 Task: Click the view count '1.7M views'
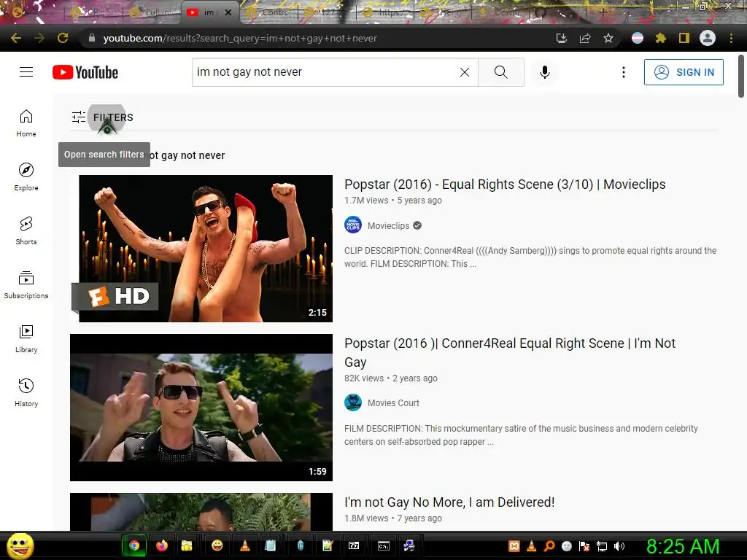point(366,201)
